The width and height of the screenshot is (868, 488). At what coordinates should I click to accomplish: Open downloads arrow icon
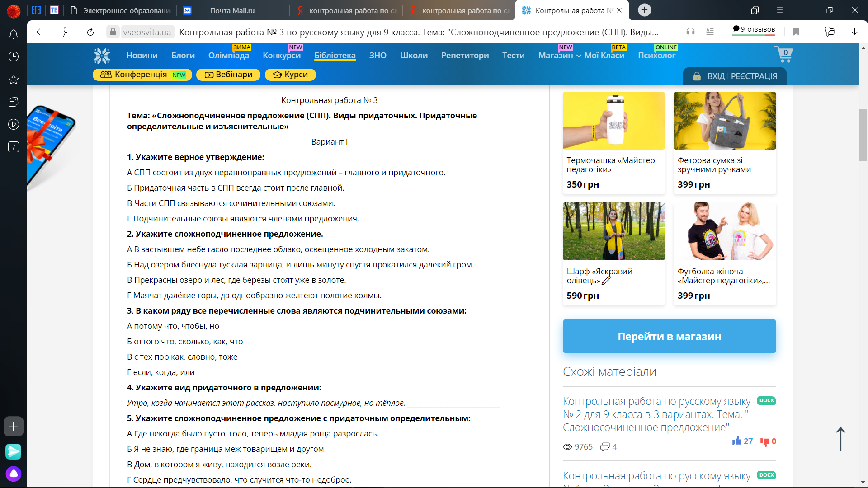pyautogui.click(x=854, y=32)
